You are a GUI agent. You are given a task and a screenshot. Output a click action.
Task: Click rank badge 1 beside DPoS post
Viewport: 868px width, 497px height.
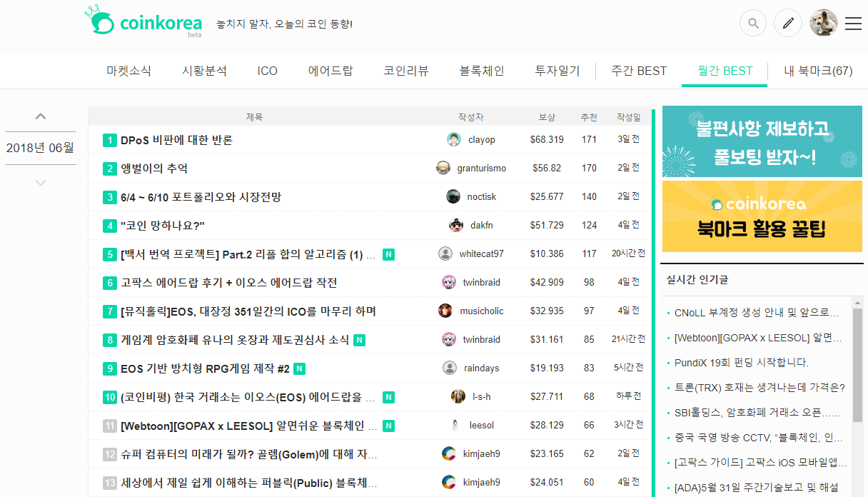(109, 140)
